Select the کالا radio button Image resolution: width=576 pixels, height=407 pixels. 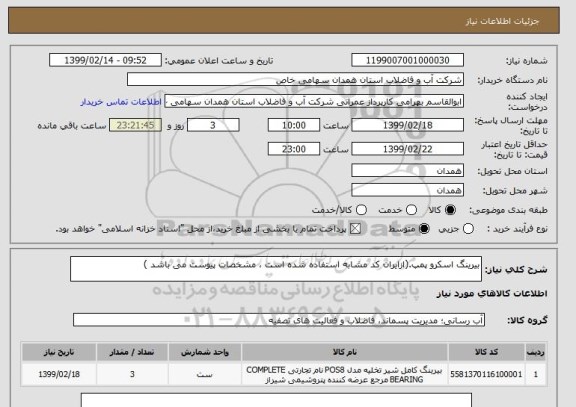[450, 210]
